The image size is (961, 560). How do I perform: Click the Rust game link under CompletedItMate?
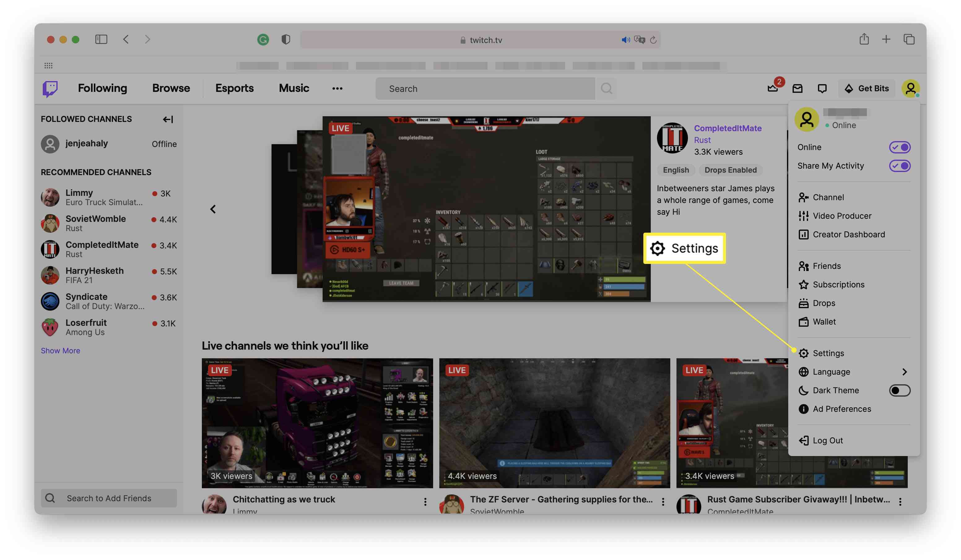(x=702, y=140)
